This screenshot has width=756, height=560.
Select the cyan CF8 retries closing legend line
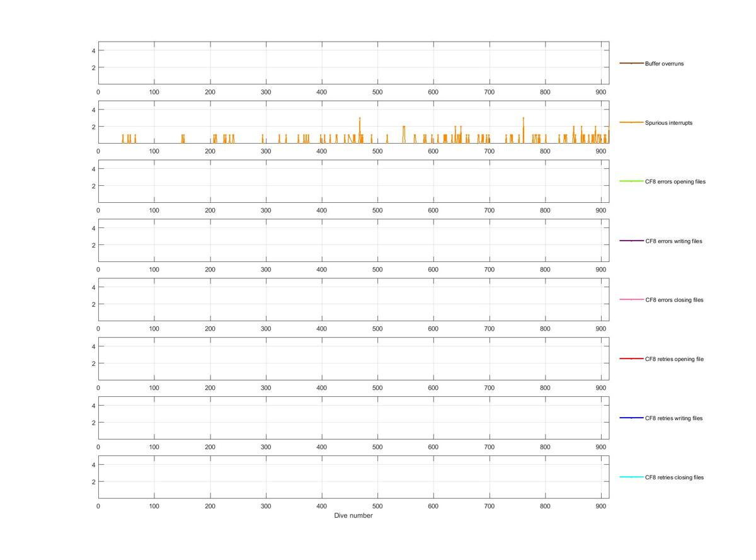click(631, 477)
